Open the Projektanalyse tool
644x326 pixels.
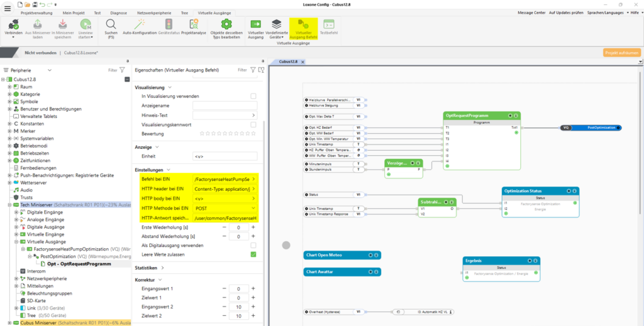[x=194, y=24]
